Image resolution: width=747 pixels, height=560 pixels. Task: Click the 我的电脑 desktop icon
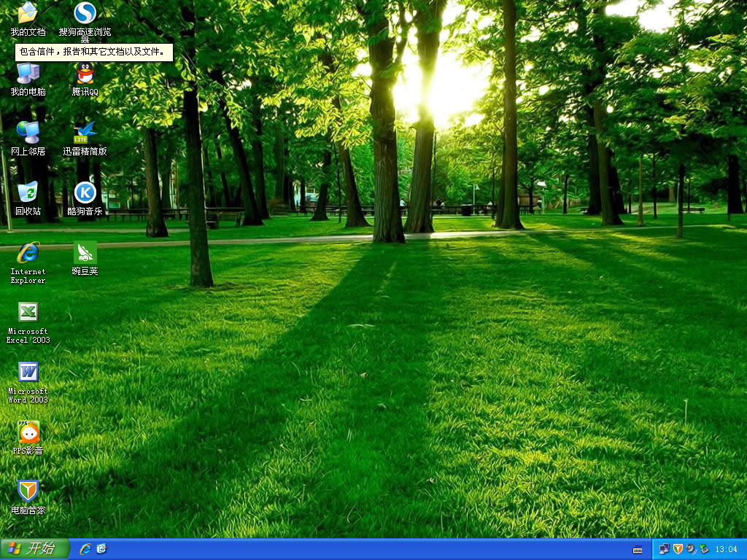coord(28,74)
